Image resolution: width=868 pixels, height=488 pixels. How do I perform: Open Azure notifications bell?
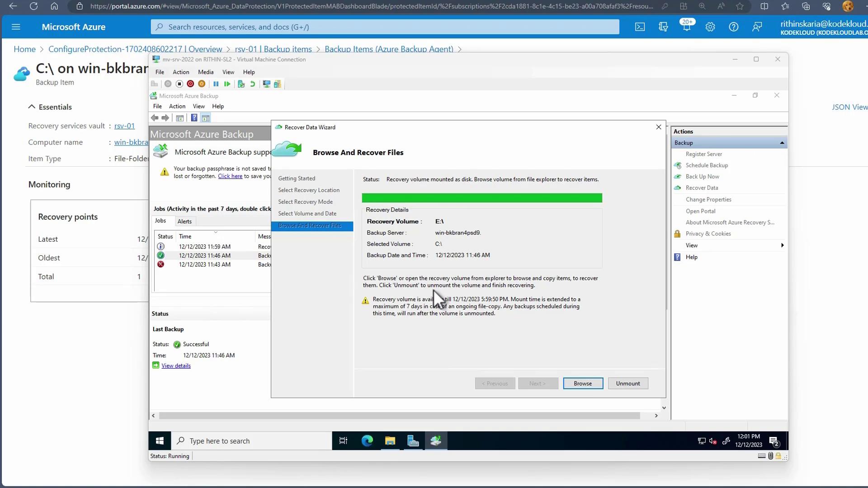(686, 27)
